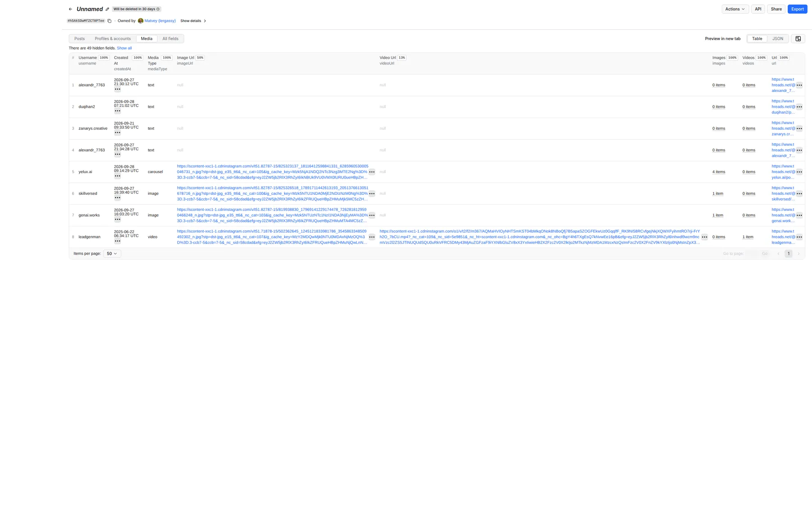Image resolution: width=812 pixels, height=509 pixels.
Task: Open the All fields tab
Action: 170,39
